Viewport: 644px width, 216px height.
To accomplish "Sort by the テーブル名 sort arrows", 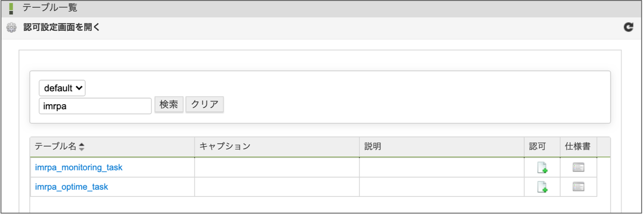I will (81, 147).
